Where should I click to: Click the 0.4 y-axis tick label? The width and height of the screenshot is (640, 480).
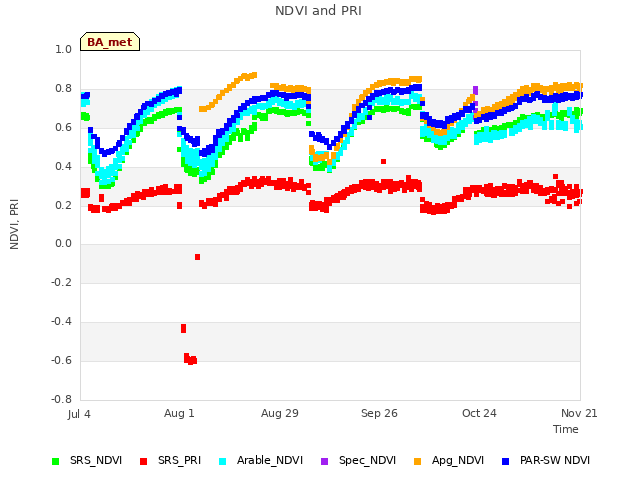(63, 166)
